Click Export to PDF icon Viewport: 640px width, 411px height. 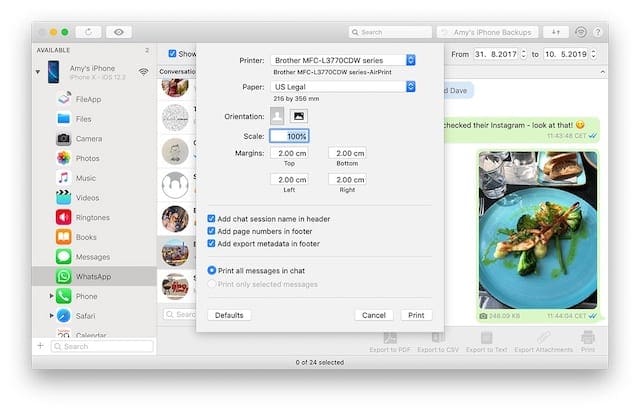click(390, 338)
